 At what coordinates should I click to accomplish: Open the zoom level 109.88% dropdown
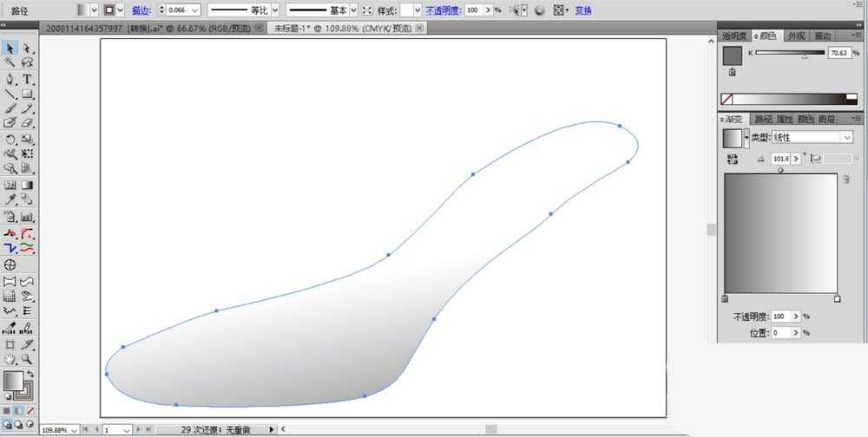(x=73, y=430)
